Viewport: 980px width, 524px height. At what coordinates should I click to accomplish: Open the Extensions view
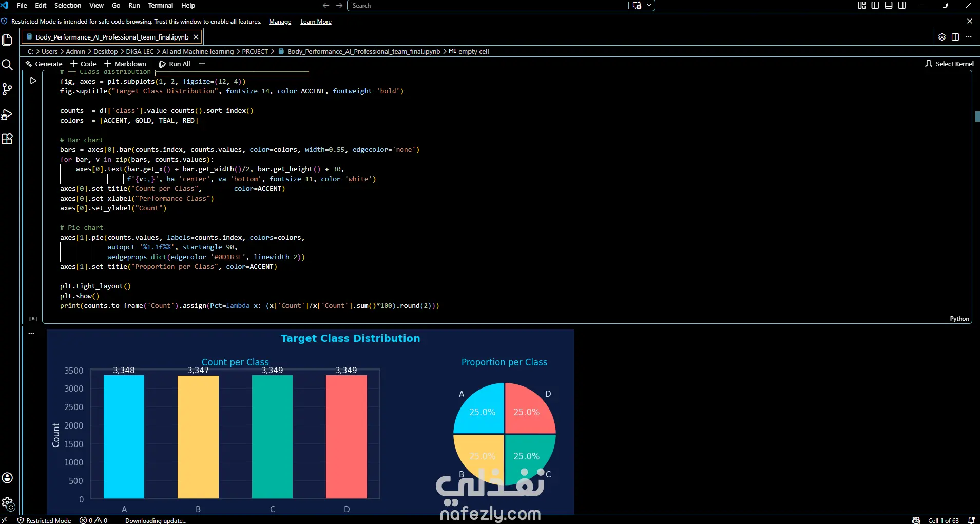pos(7,139)
